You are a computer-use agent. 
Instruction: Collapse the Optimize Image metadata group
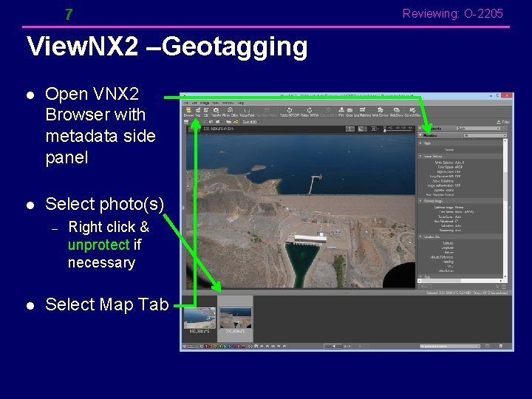click(x=420, y=201)
